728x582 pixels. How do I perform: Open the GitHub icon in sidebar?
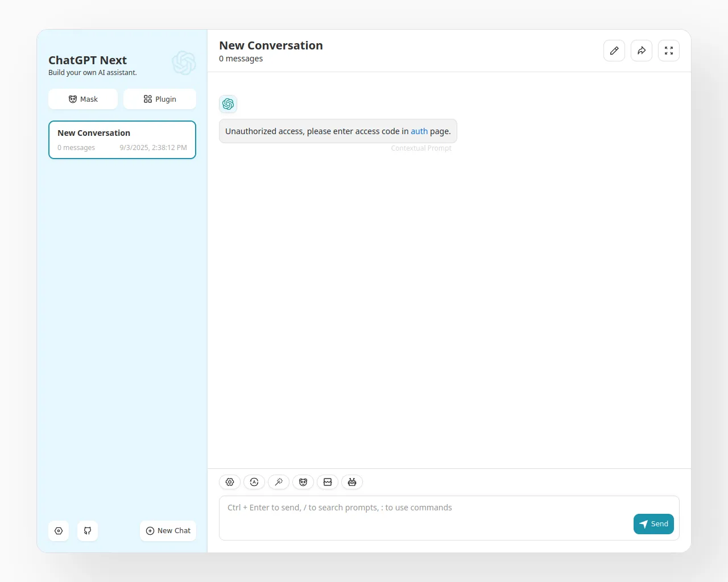[x=88, y=531]
